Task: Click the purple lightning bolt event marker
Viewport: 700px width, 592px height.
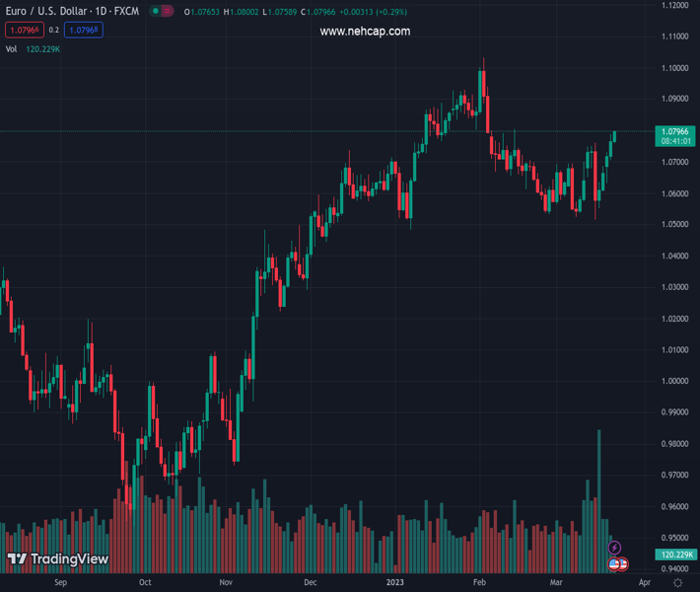Action: click(614, 548)
